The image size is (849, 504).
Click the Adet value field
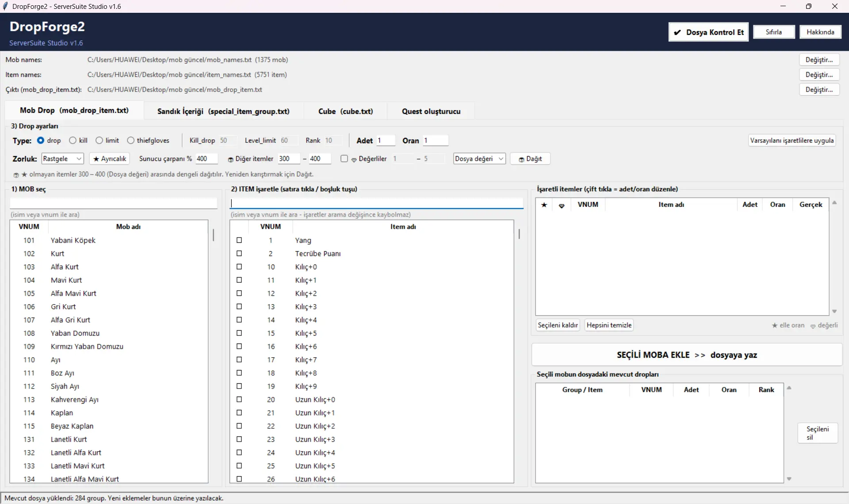[x=386, y=141]
